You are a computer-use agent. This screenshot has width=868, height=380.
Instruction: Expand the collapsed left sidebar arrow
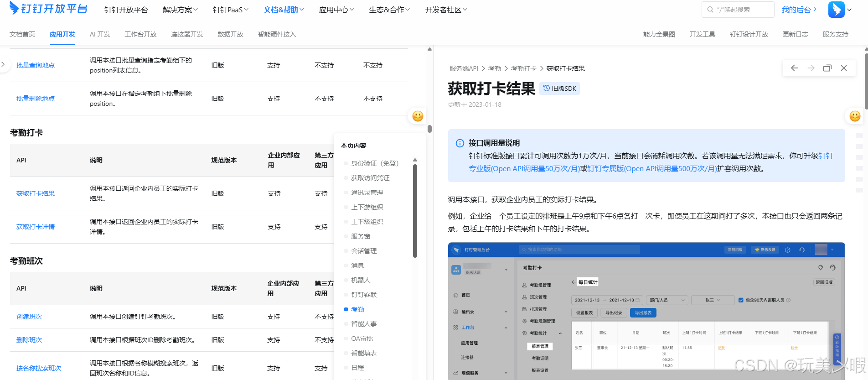[3, 65]
